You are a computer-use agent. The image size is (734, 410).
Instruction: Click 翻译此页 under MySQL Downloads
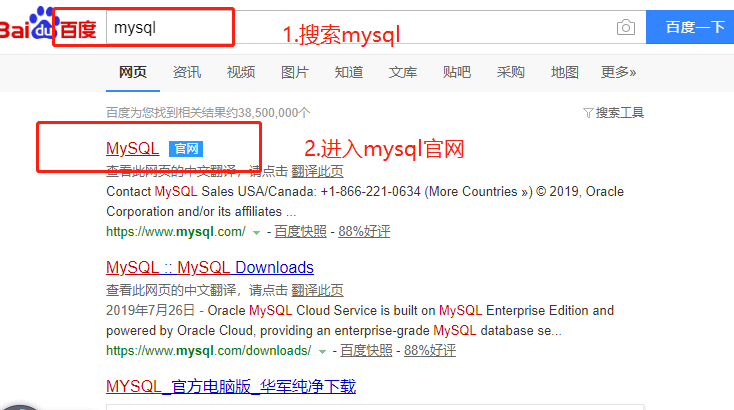tap(317, 290)
